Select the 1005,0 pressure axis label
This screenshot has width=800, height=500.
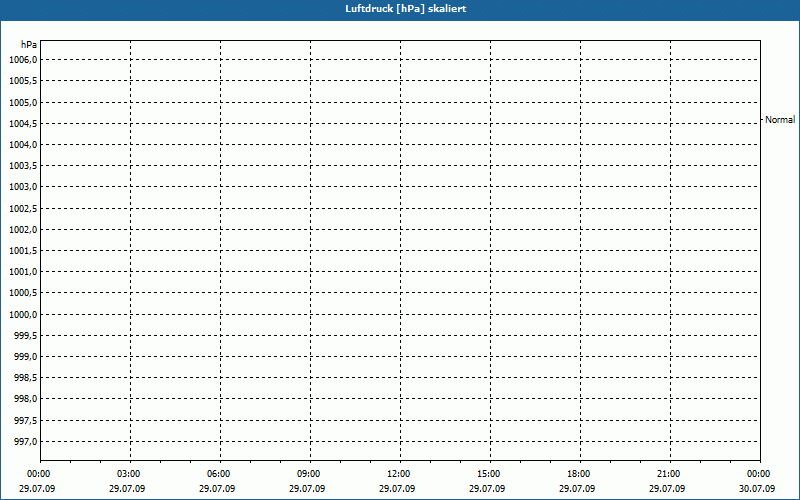point(22,102)
